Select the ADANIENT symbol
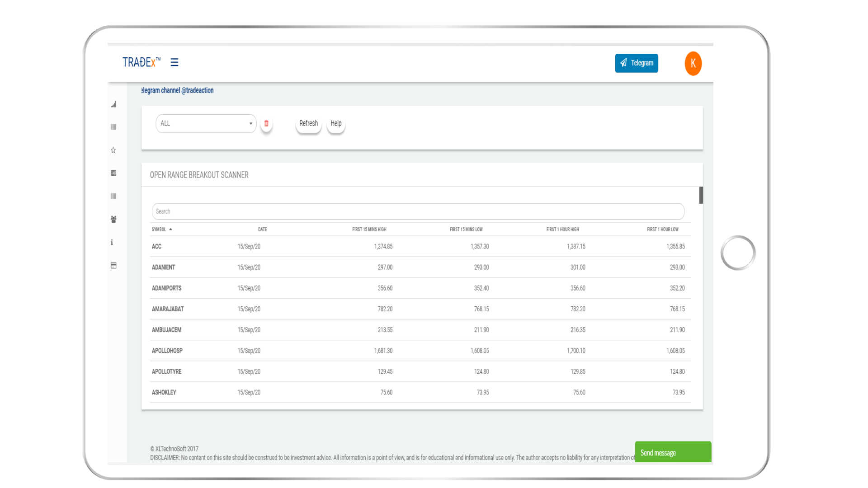 tap(163, 267)
